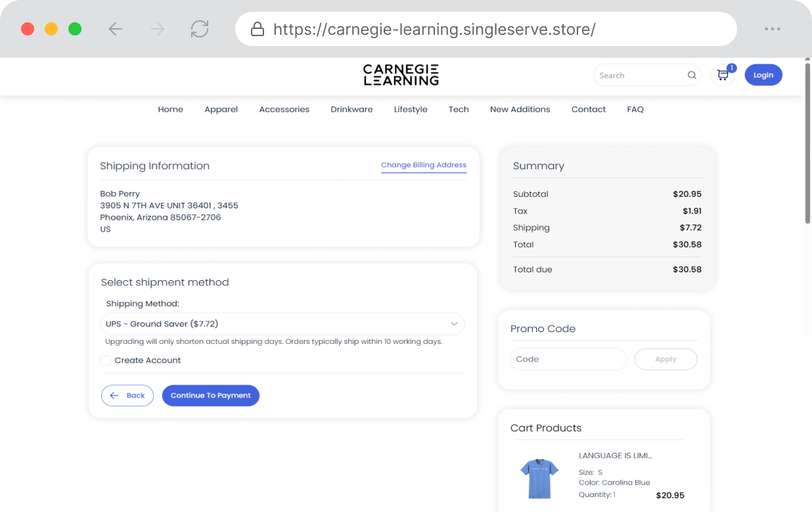Click Continue To Payment button
The width and height of the screenshot is (812, 512).
(x=211, y=396)
